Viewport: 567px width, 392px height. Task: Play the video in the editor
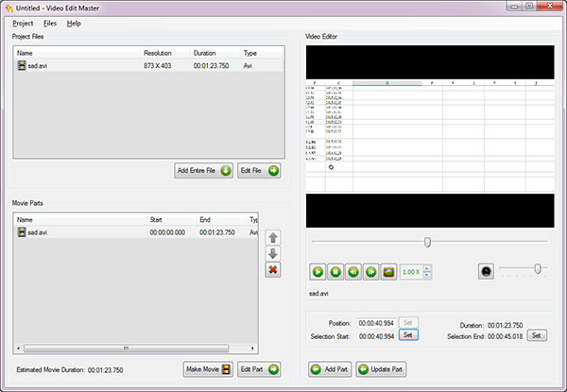coord(318,272)
